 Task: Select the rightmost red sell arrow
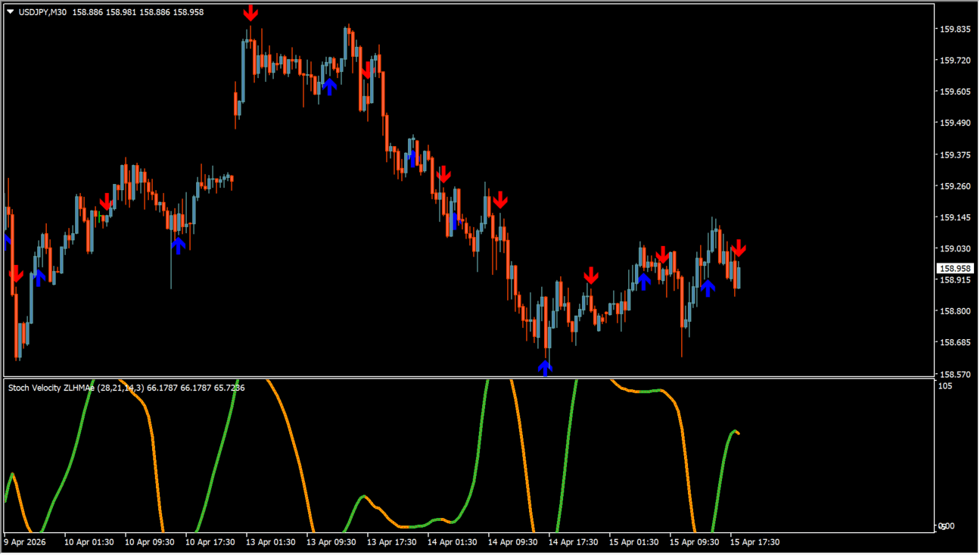[x=739, y=248]
